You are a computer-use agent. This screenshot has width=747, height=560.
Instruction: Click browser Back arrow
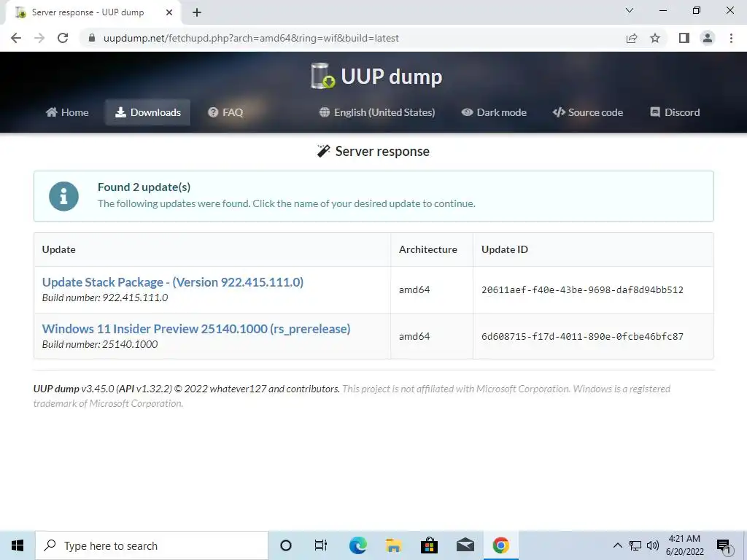pyautogui.click(x=16, y=38)
